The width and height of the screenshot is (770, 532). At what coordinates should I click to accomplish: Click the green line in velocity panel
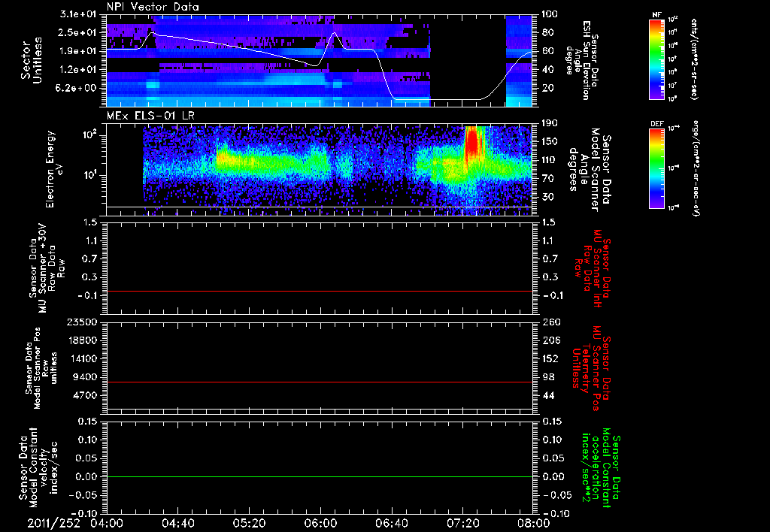click(x=319, y=476)
